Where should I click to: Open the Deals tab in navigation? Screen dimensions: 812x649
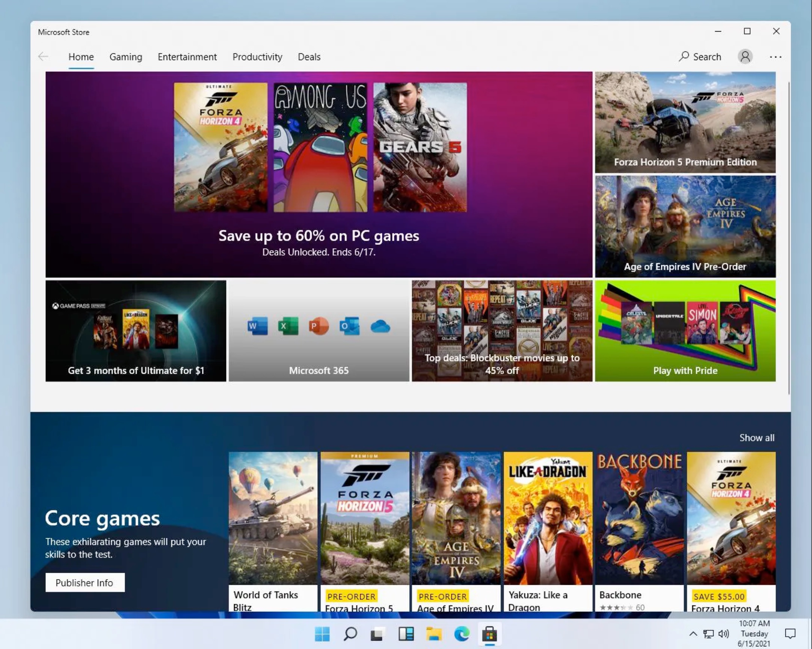point(309,56)
